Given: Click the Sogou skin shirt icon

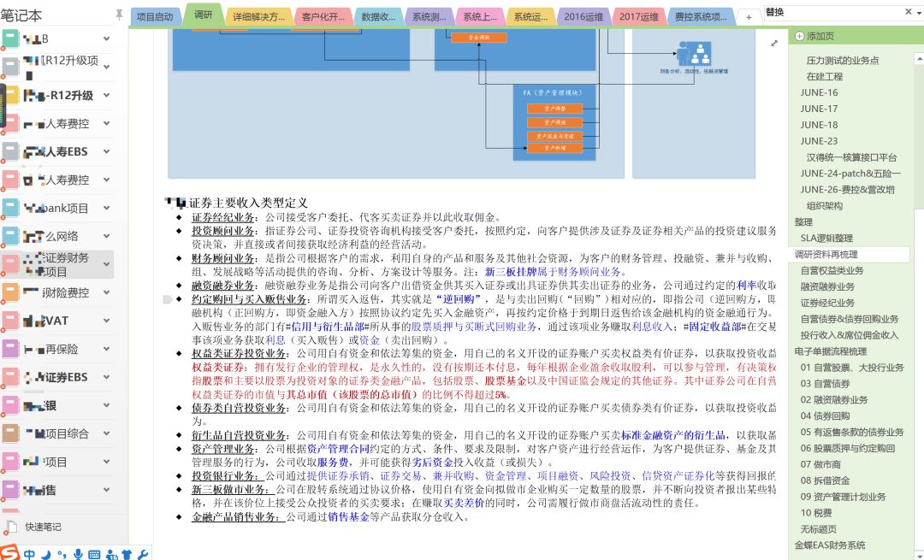Looking at the screenshot, I should [x=127, y=554].
